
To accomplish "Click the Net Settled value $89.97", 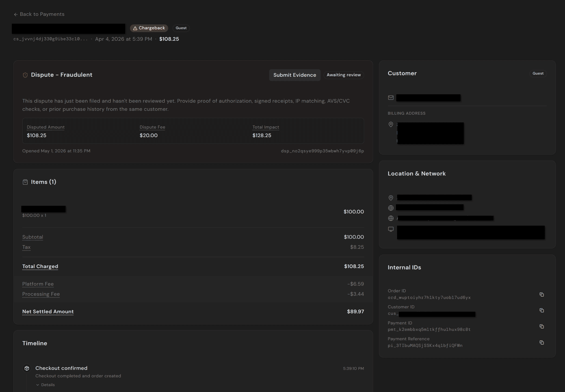I will point(355,312).
